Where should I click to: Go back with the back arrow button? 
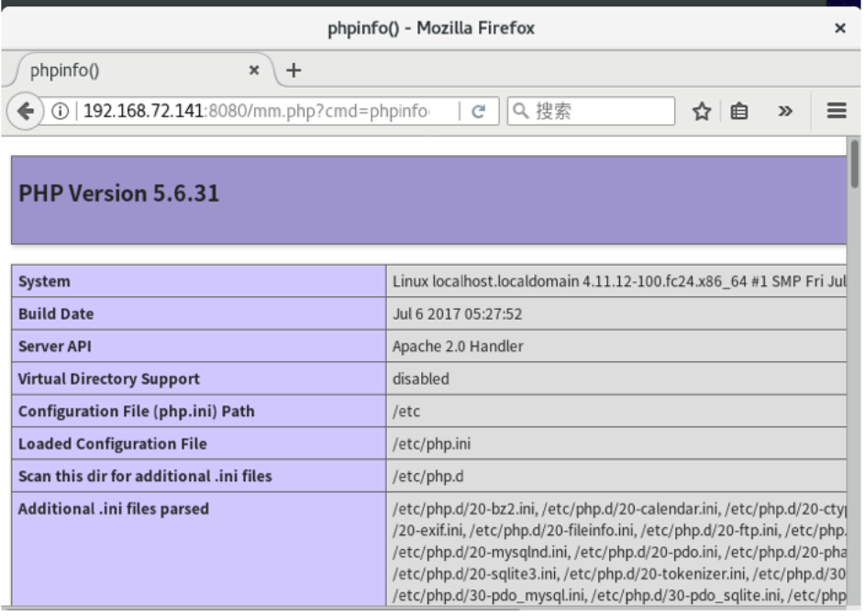(x=25, y=112)
